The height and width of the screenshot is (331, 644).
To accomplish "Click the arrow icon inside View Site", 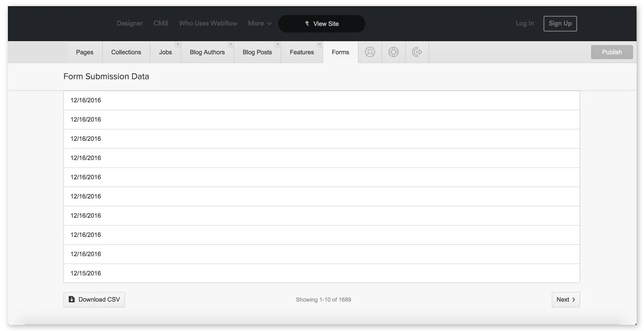I will 307,23.
